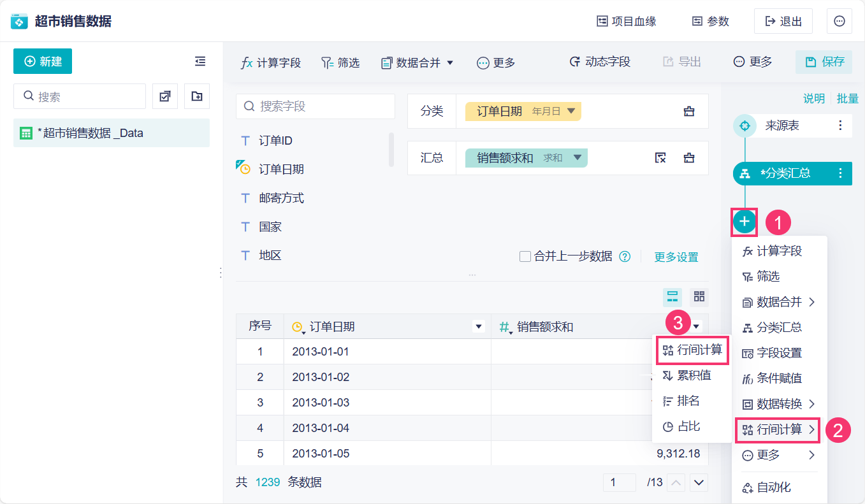Click the plus icon to add a step
The width and height of the screenshot is (865, 504).
(745, 222)
